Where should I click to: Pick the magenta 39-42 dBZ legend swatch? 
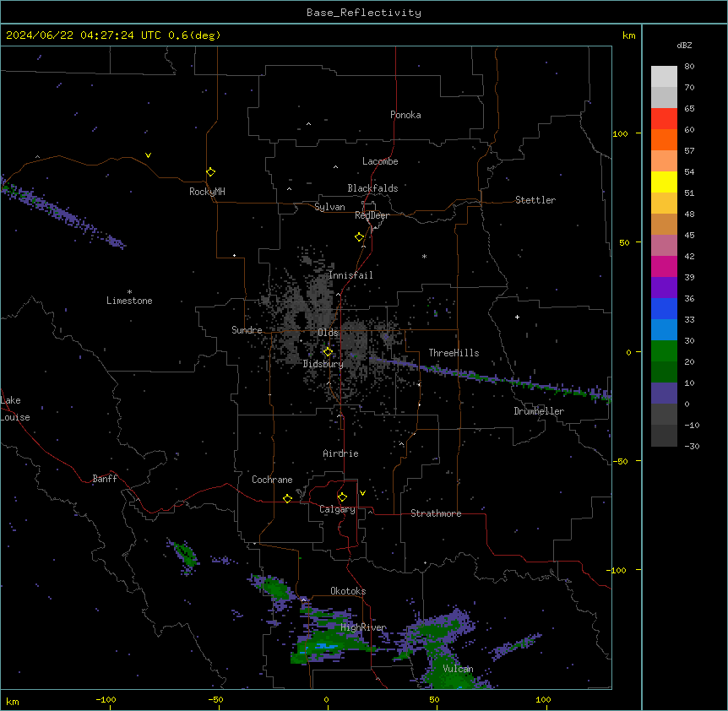pyautogui.click(x=664, y=266)
